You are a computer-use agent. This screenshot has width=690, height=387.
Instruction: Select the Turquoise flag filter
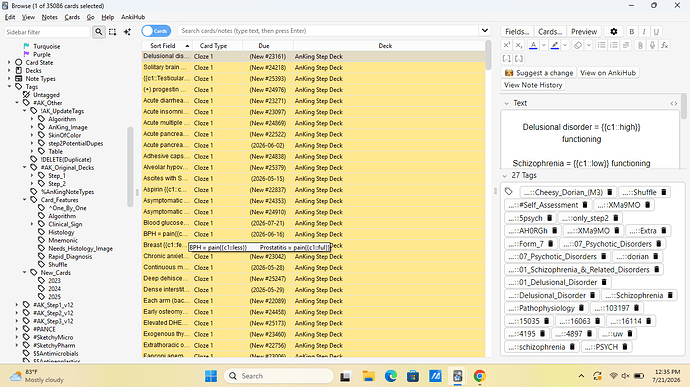point(46,46)
